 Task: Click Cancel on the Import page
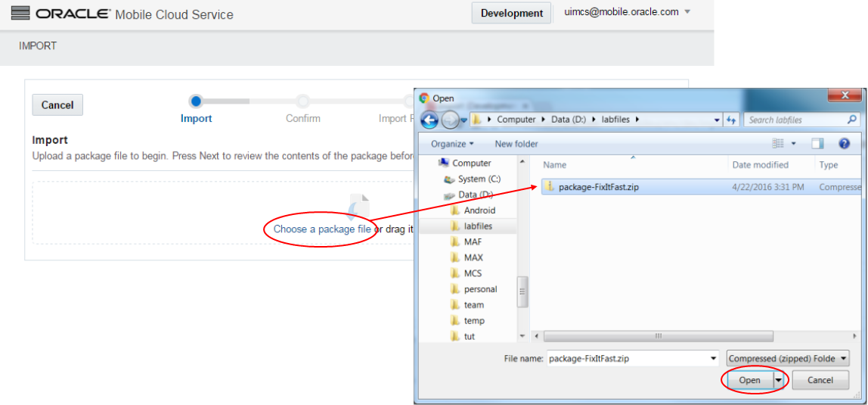57,104
